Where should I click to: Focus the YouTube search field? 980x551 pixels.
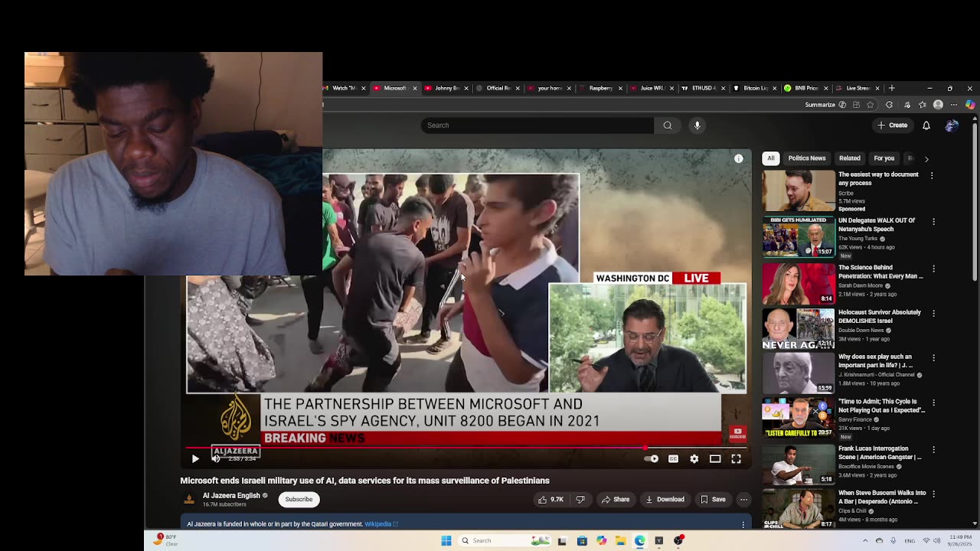537,125
